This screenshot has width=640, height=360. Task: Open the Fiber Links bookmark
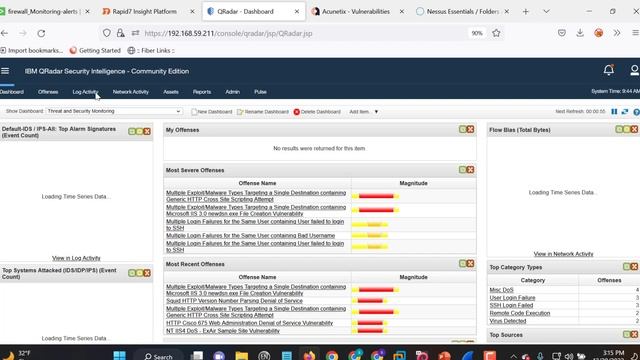pyautogui.click(x=151, y=51)
